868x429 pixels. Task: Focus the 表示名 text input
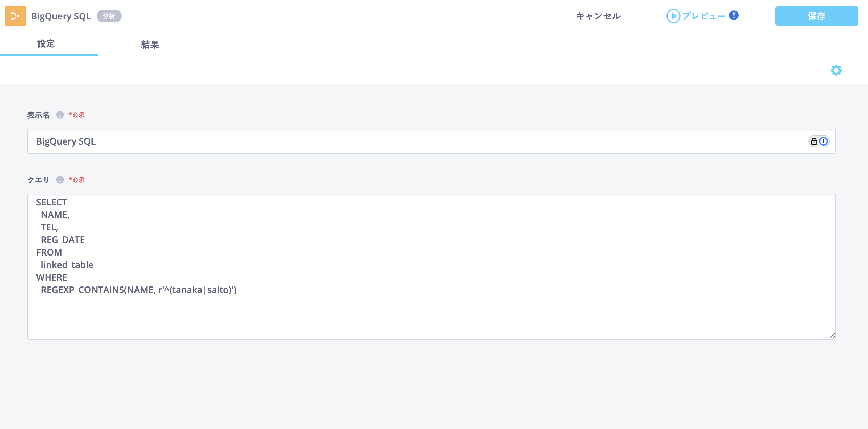[x=417, y=141]
